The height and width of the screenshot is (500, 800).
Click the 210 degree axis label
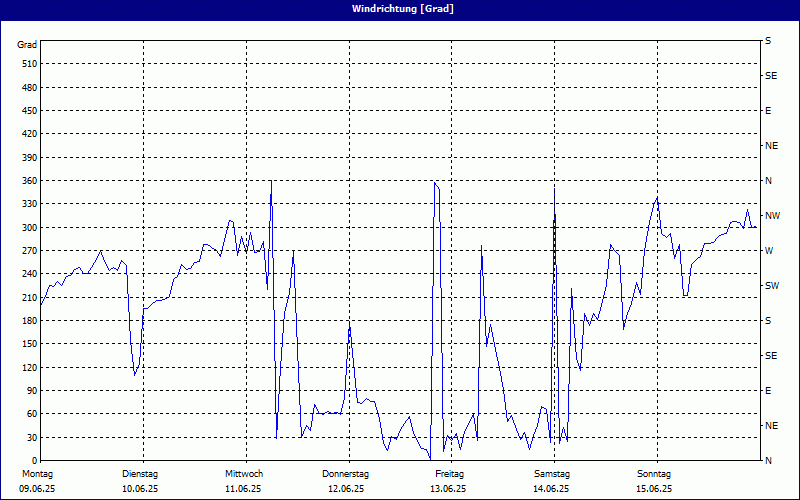30,297
